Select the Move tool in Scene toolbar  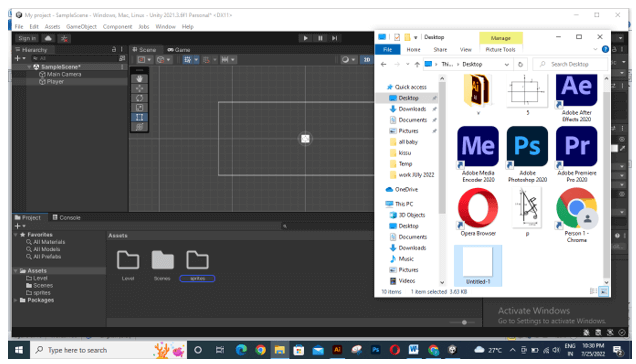point(140,88)
